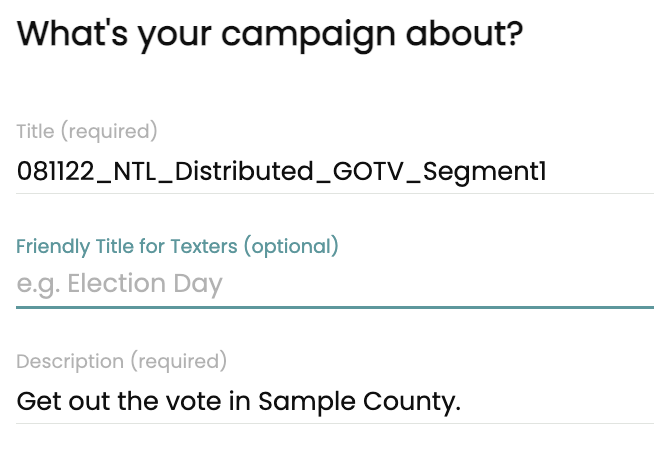Click empty space after the description text
The width and height of the screenshot is (654, 458).
[560, 402]
